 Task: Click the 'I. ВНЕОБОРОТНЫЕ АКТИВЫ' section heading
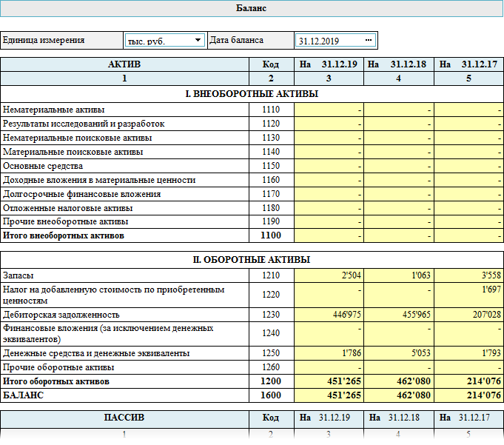(x=252, y=94)
